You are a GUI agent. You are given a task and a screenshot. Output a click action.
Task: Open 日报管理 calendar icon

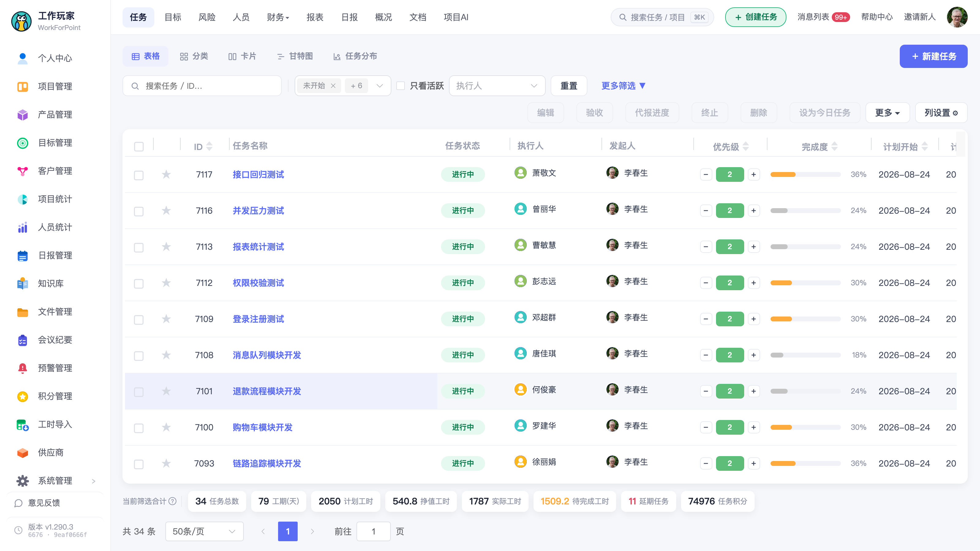22,255
